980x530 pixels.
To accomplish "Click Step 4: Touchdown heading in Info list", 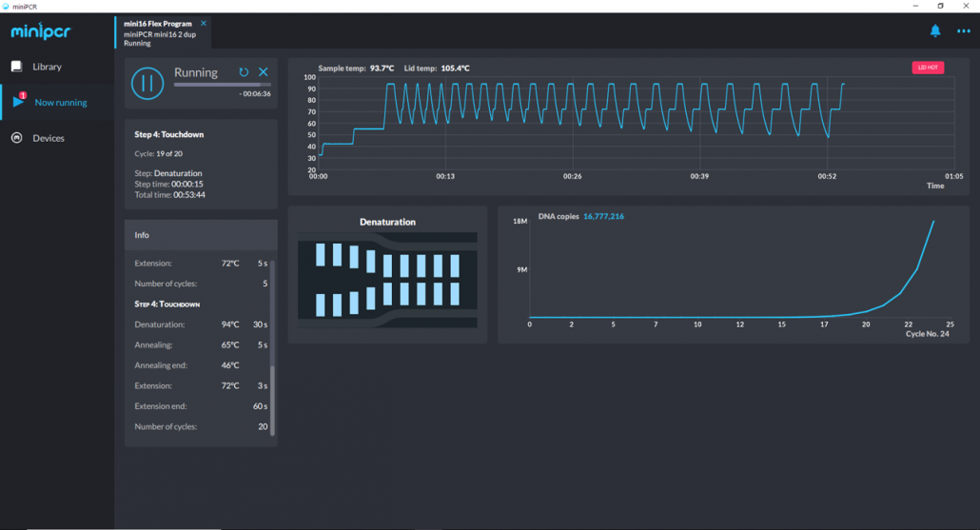I will (167, 304).
